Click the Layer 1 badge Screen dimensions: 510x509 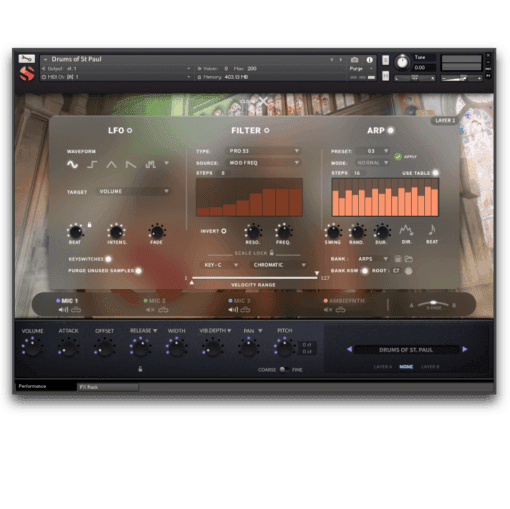click(445, 120)
